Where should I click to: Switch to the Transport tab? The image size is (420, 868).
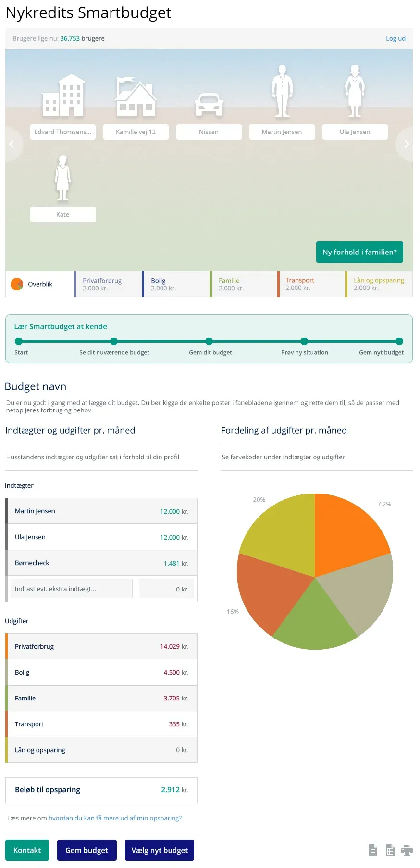click(311, 284)
